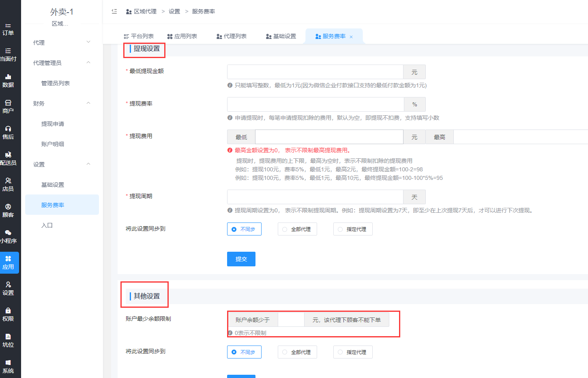Select 不同步 in 提现设置 sync options
Viewport: 588px width, 378px height.
tap(244, 229)
